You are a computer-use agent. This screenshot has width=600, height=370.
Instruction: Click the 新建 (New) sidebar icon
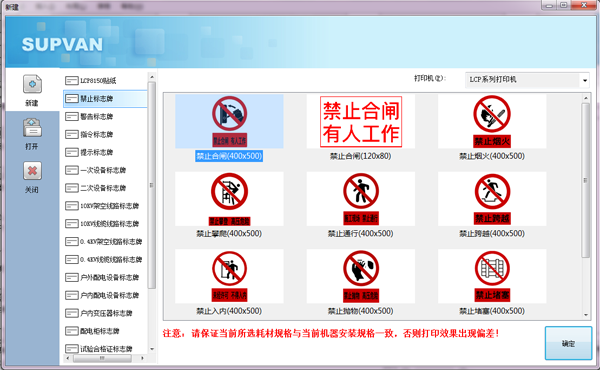(32, 84)
